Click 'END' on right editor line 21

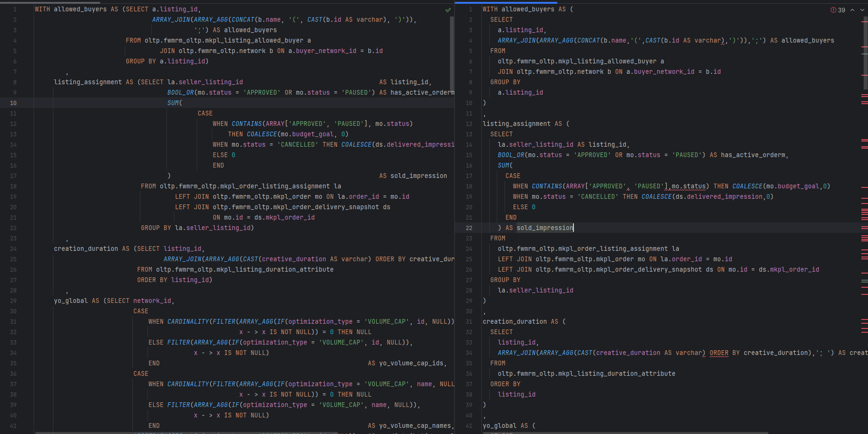(x=511, y=217)
